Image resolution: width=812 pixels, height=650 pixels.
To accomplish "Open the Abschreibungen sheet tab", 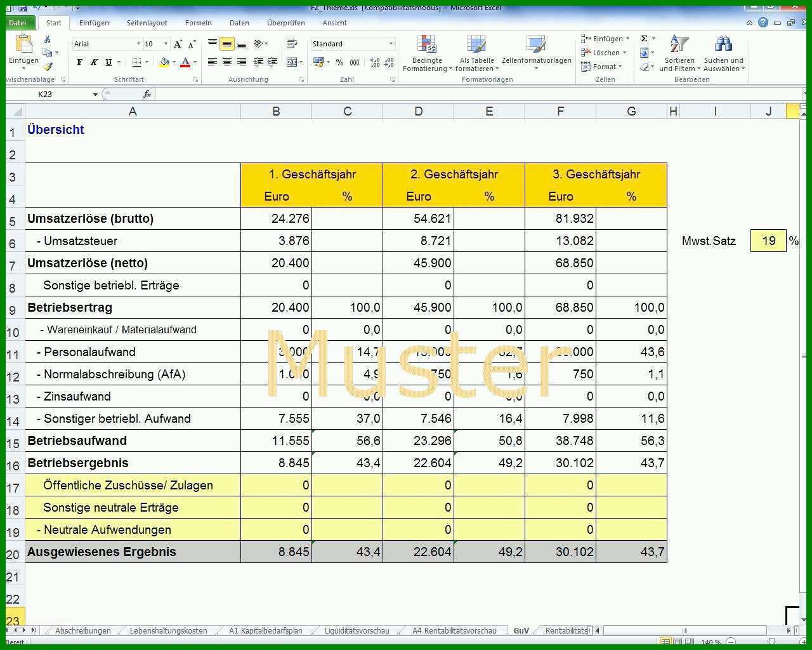I will [x=82, y=630].
